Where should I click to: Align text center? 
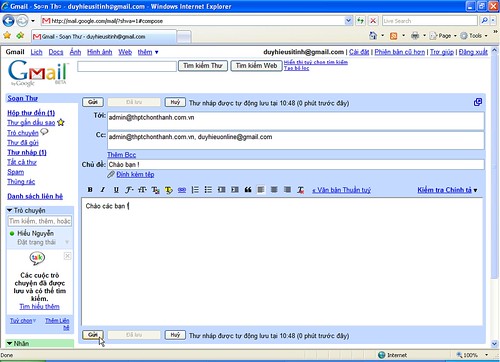coord(274,190)
